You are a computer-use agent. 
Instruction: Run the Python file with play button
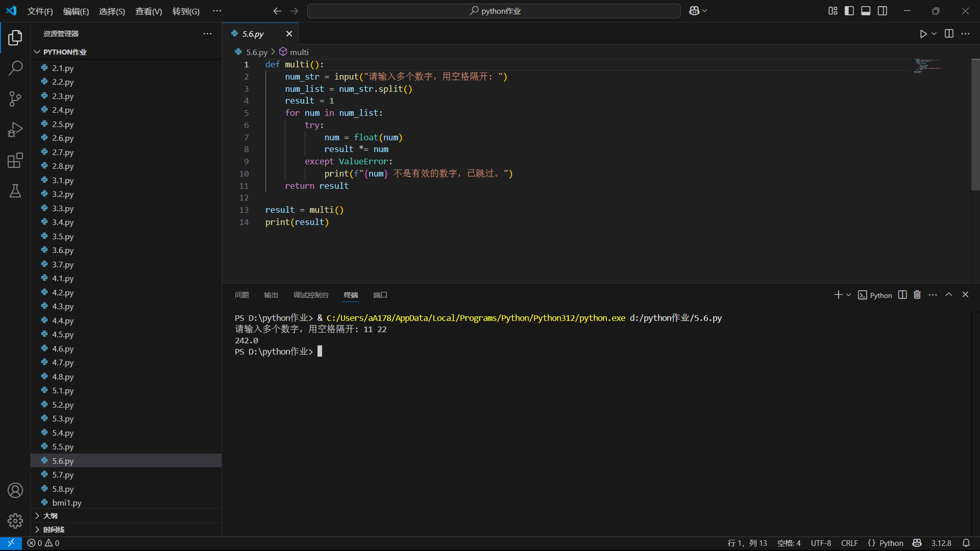pyautogui.click(x=923, y=34)
